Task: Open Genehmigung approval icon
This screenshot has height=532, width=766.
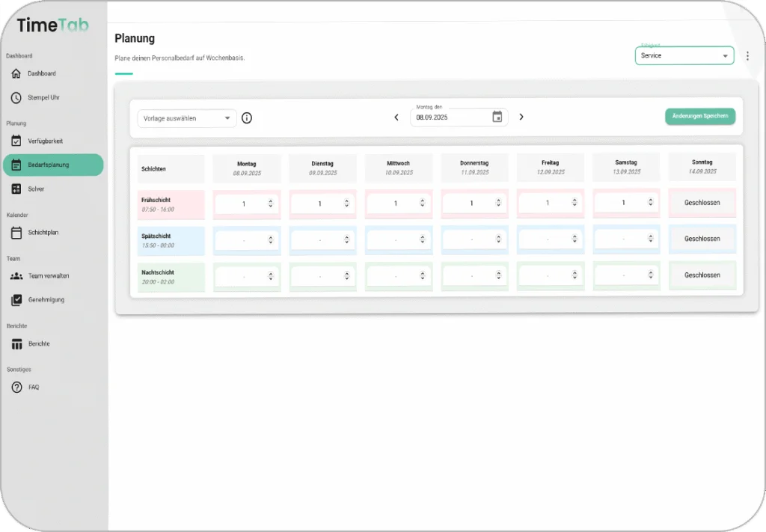Action: pyautogui.click(x=16, y=300)
